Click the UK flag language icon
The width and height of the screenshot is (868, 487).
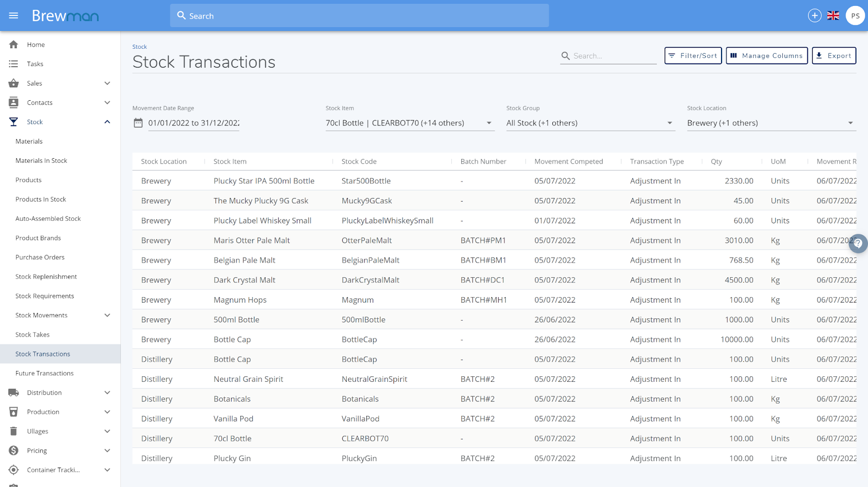[833, 16]
